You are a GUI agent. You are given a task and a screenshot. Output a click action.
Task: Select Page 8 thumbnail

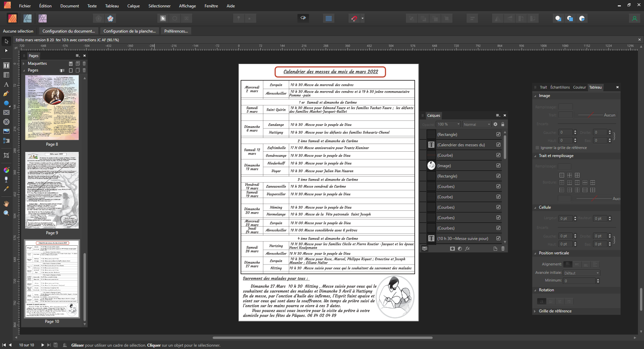(52, 108)
